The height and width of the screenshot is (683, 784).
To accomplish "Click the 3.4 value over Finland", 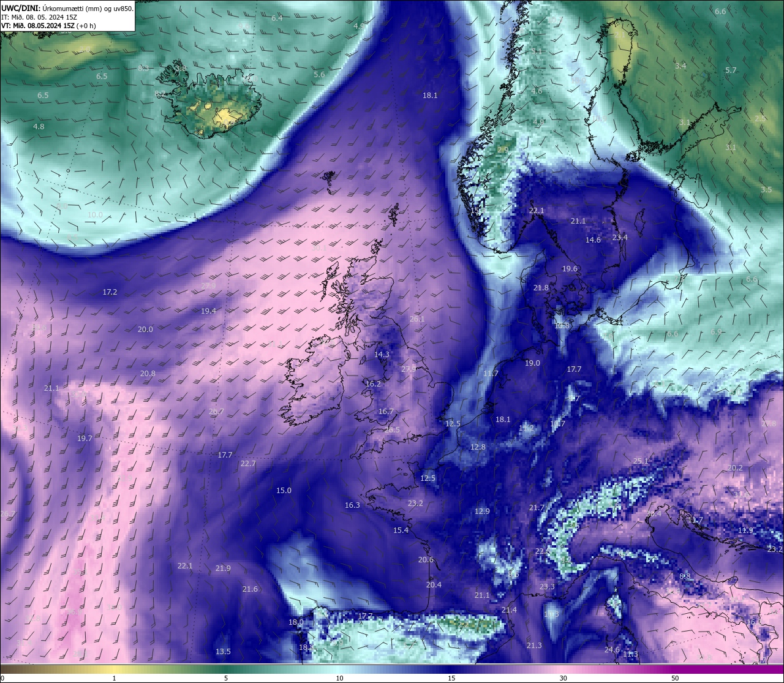I will click(x=680, y=66).
